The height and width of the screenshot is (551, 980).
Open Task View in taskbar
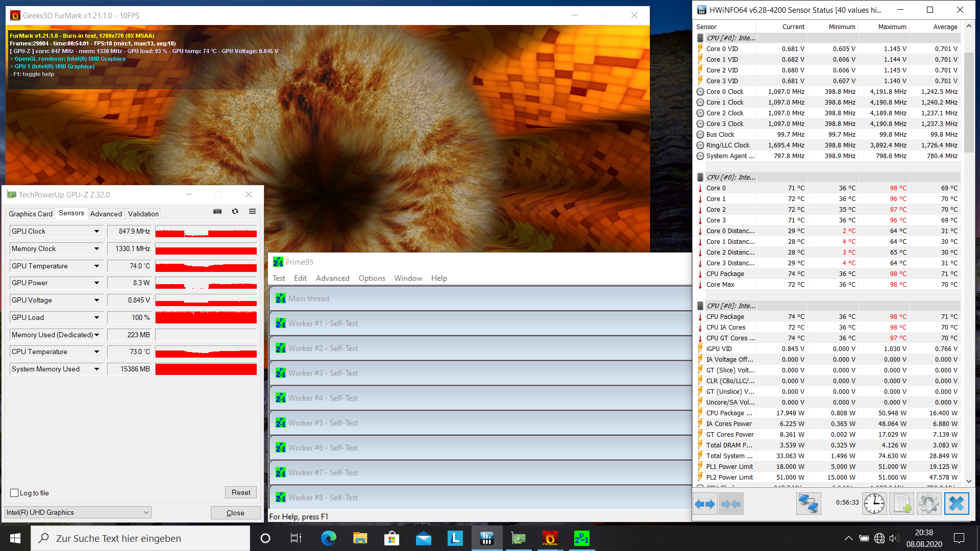(296, 538)
